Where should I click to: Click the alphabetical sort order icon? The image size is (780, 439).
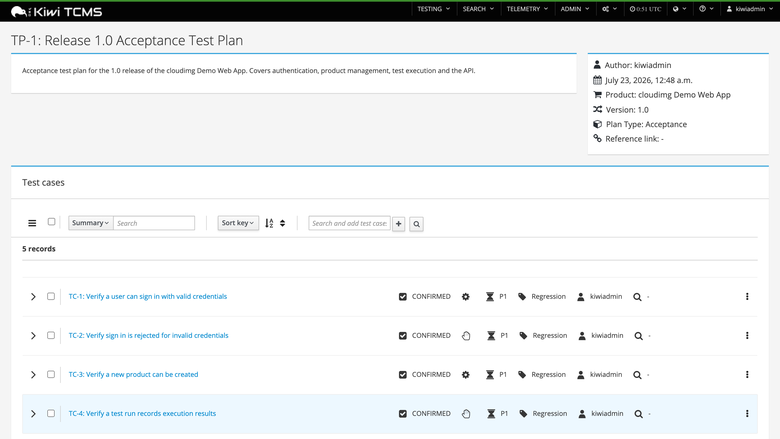[269, 223]
